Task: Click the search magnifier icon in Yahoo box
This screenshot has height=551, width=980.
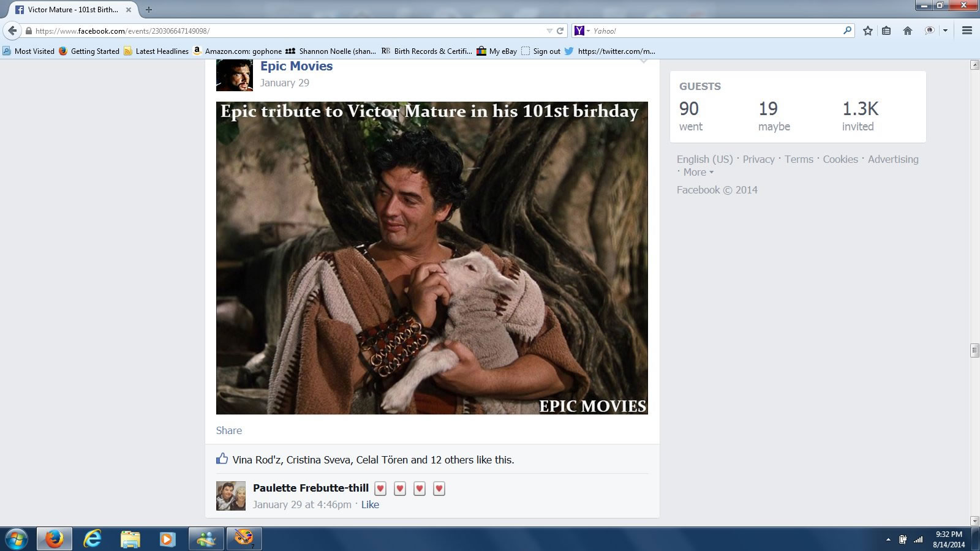Action: [847, 30]
